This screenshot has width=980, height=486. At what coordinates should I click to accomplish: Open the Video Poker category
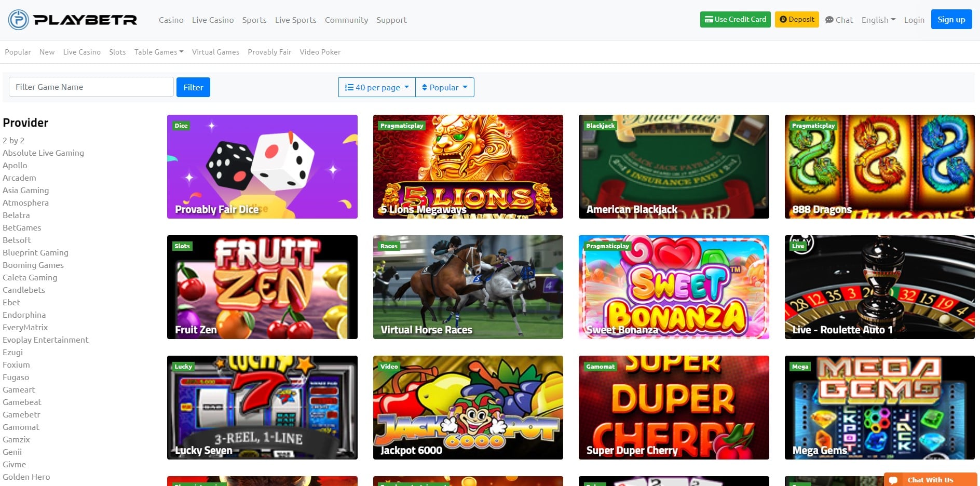[320, 52]
